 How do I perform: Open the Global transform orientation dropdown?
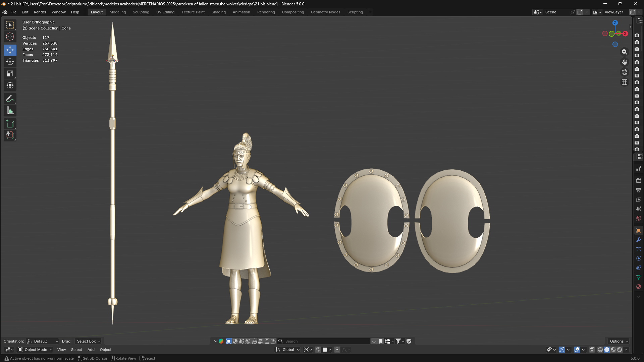pyautogui.click(x=288, y=350)
